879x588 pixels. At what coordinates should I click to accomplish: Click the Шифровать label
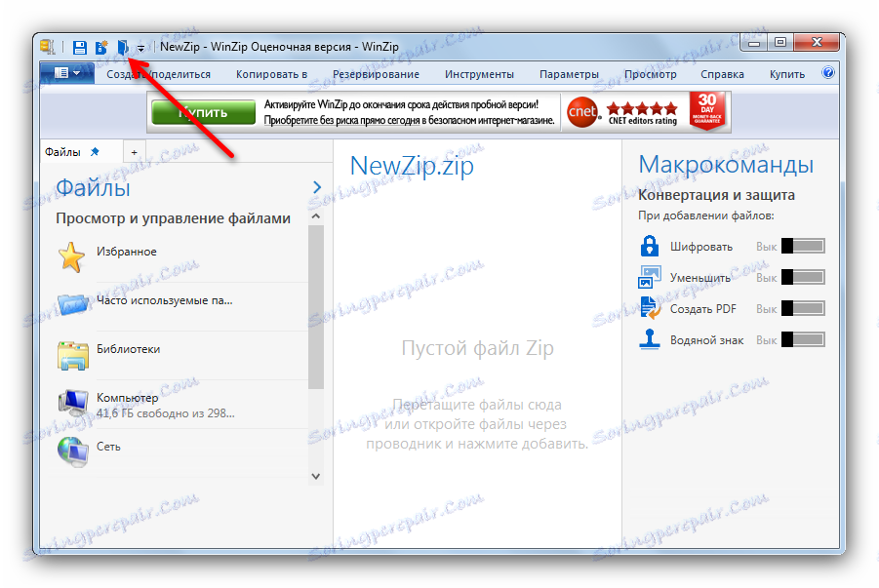(x=701, y=247)
